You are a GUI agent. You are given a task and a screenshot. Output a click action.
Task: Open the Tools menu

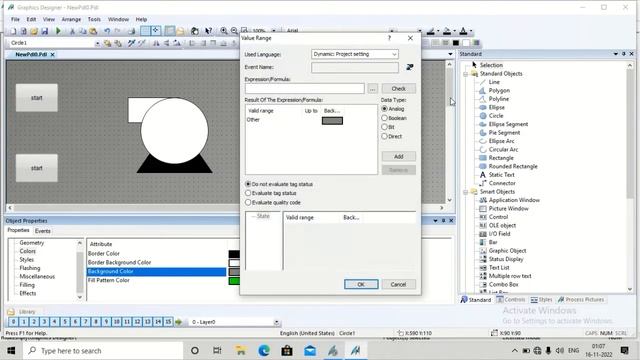[x=94, y=19]
